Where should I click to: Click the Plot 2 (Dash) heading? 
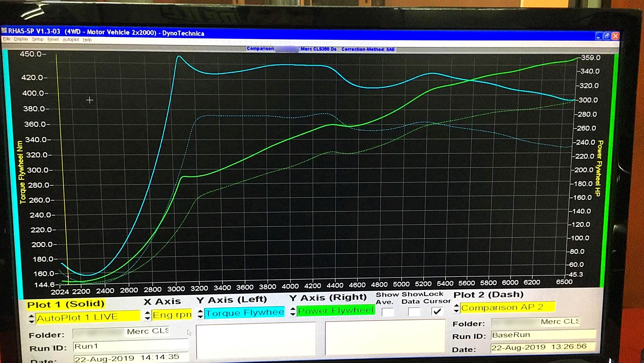click(488, 295)
